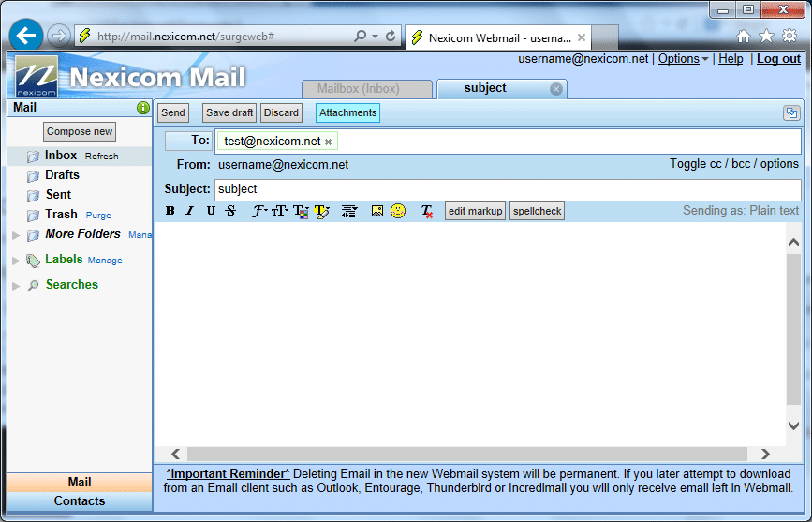812x522 pixels.
Task: Toggle italic formatting
Action: coord(190,211)
